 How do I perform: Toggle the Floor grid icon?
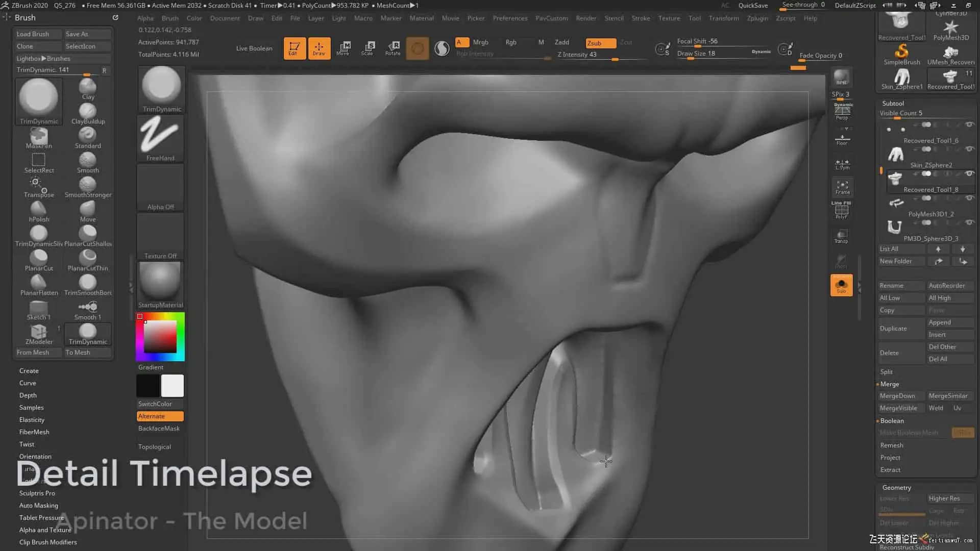coord(842,139)
